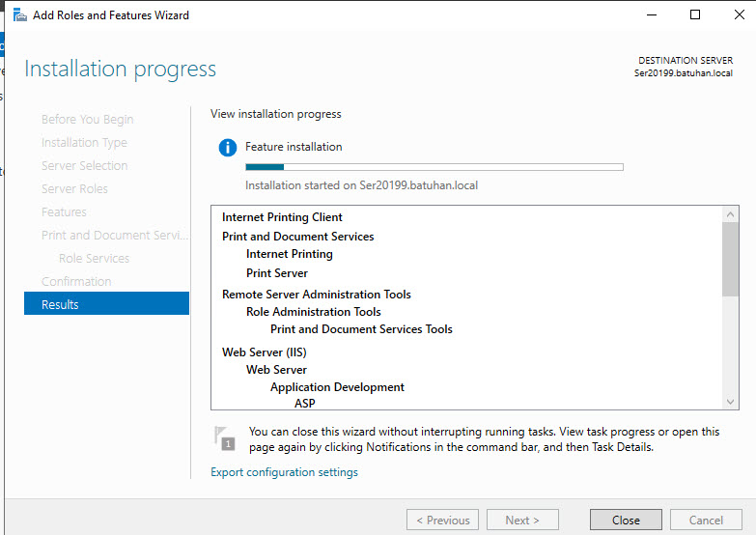Select the ASP item in list
This screenshot has height=535, width=756.
(x=305, y=404)
